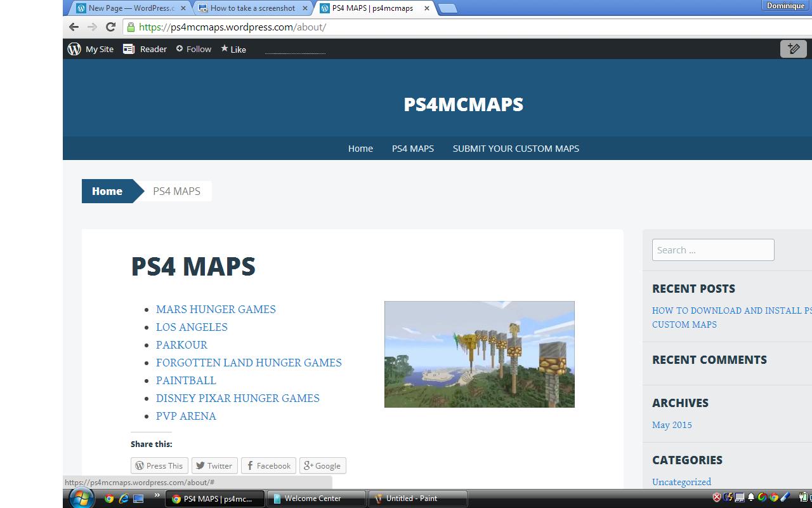This screenshot has height=508, width=812.
Task: Open My Site in the admin bar
Action: [x=100, y=49]
